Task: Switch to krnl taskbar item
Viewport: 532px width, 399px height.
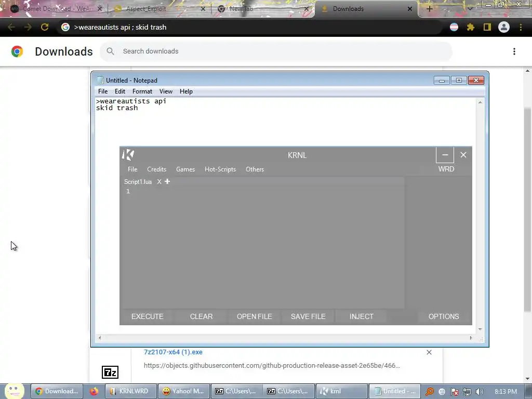Action: click(342, 391)
